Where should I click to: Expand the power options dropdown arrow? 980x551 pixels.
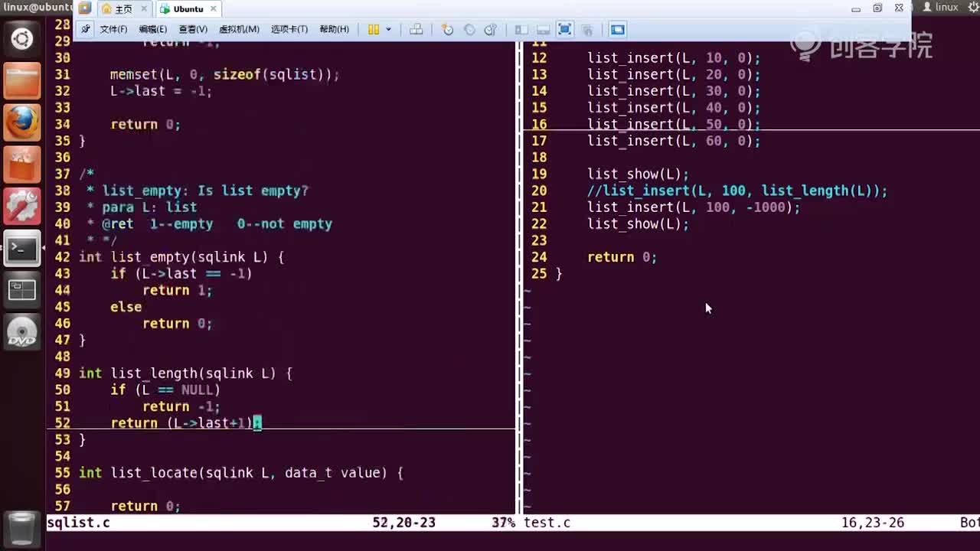pyautogui.click(x=388, y=30)
